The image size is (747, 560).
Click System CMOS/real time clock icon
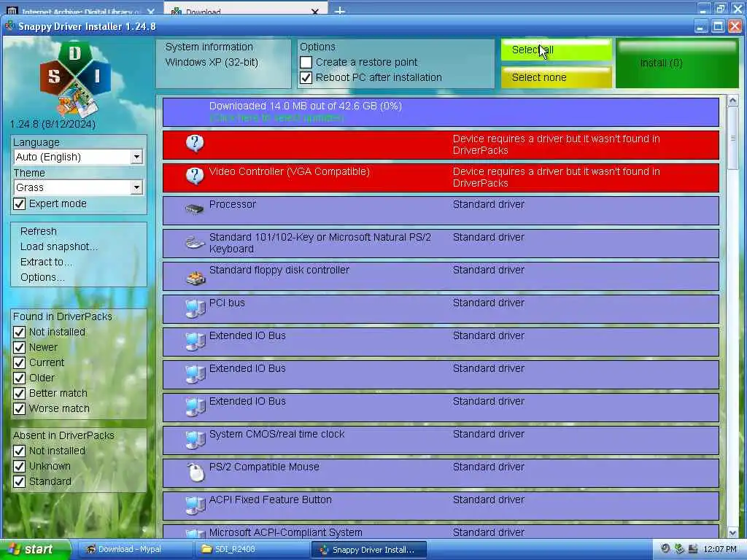pos(196,440)
